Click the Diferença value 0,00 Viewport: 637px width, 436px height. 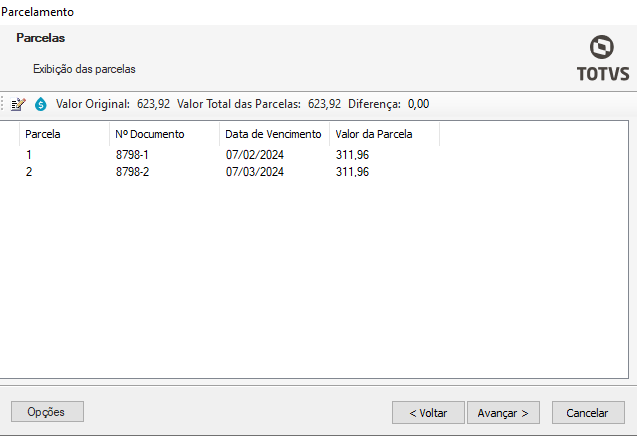tap(418, 103)
